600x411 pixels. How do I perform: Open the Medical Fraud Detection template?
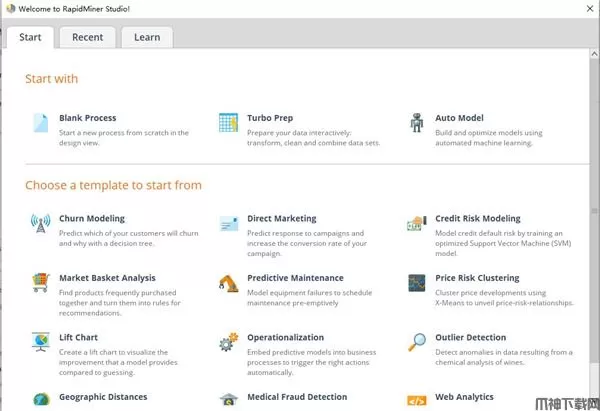(297, 397)
